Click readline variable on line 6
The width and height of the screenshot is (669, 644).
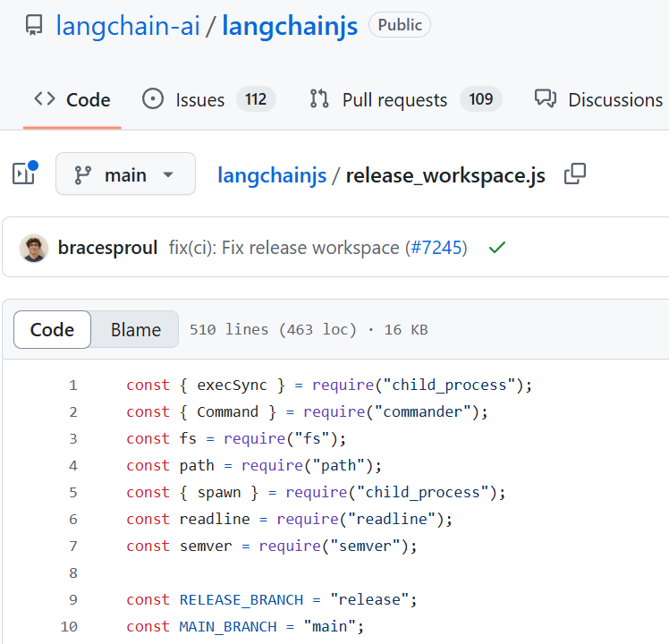tap(215, 519)
